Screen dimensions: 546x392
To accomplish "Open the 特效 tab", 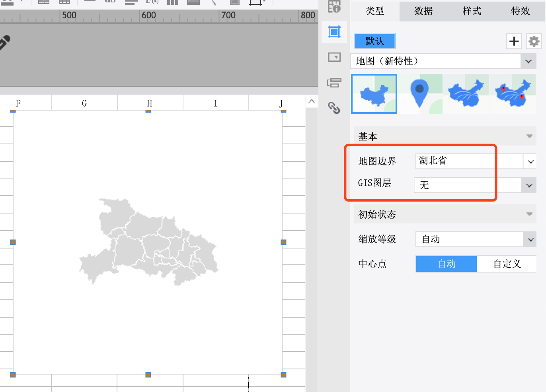I will pyautogui.click(x=520, y=11).
